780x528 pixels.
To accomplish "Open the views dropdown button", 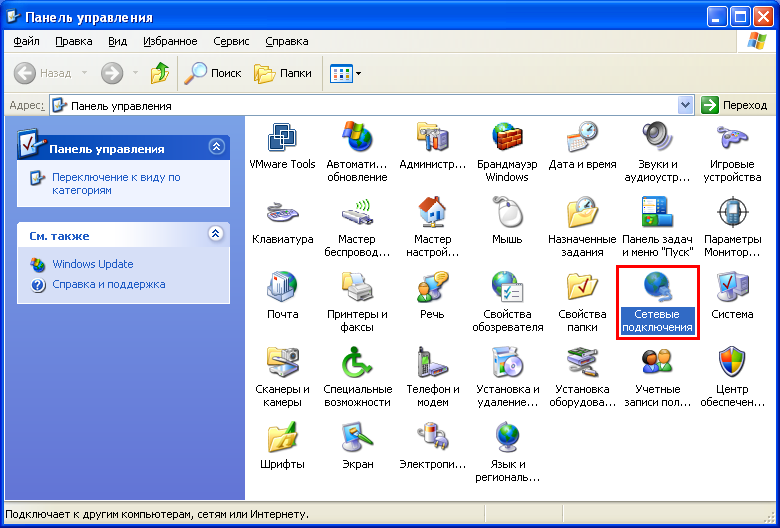I will [x=345, y=74].
